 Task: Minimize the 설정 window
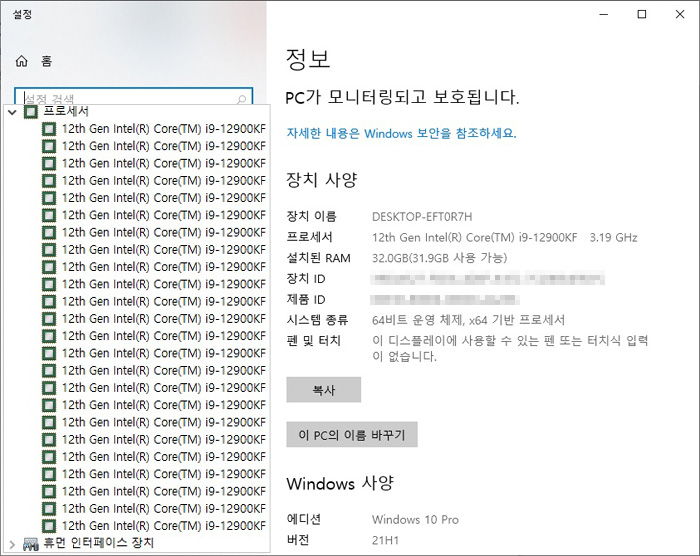[x=596, y=14]
